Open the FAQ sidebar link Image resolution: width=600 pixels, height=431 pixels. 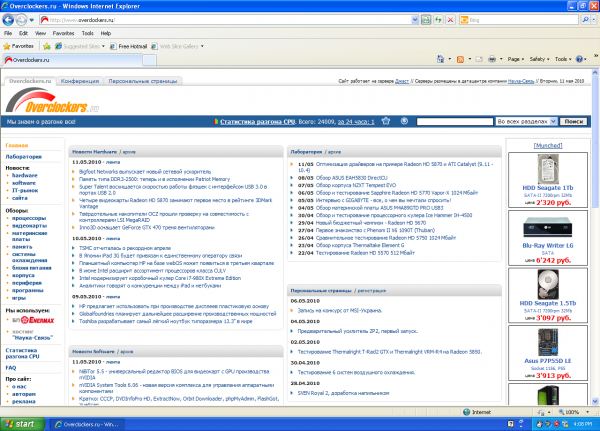tap(11, 368)
